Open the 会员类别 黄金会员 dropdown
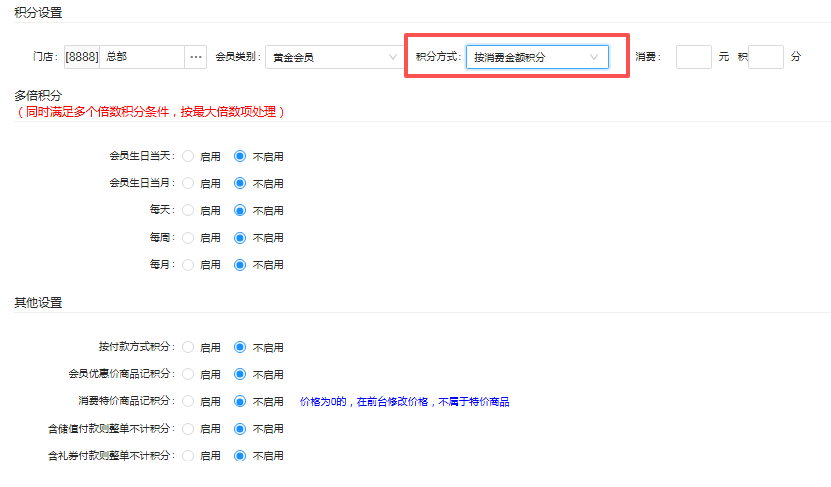The image size is (831, 487). [x=333, y=57]
